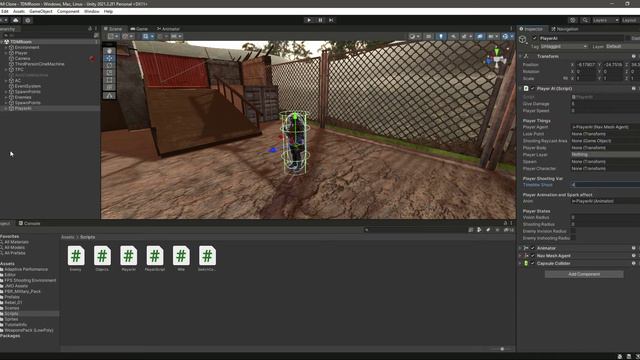Open the Window menu
The image size is (640, 360).
coord(91,11)
